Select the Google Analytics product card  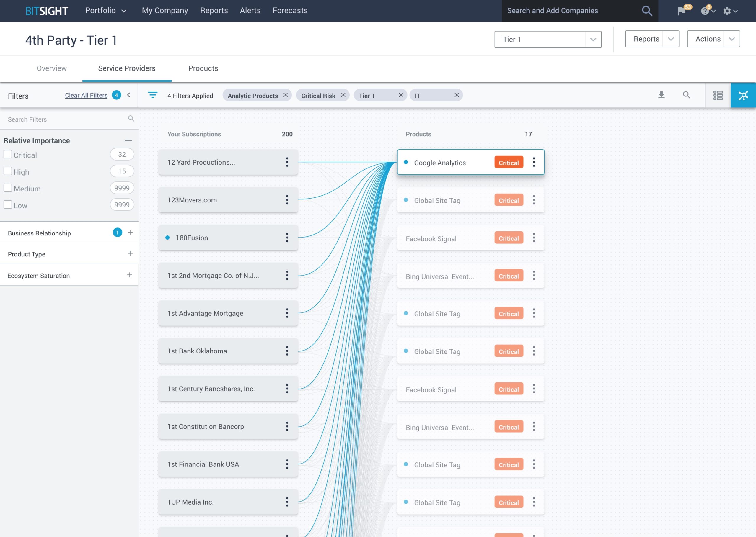click(x=470, y=162)
